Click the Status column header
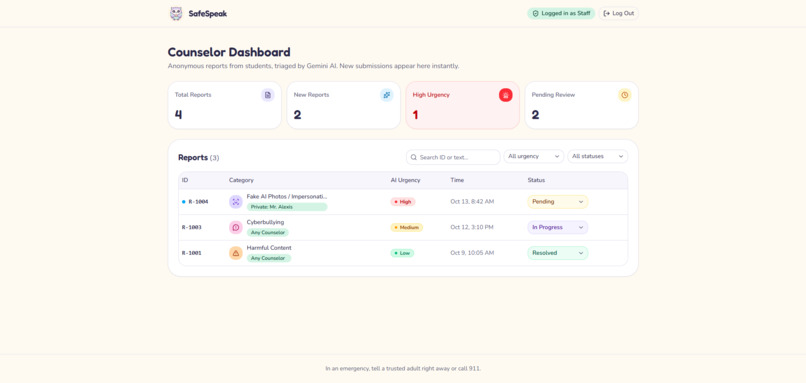 click(536, 180)
